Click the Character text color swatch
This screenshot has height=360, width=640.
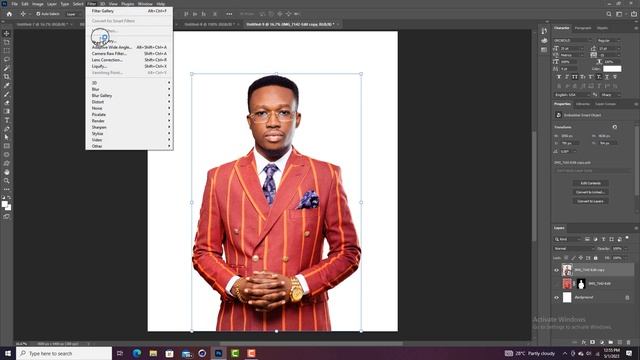coord(612,69)
